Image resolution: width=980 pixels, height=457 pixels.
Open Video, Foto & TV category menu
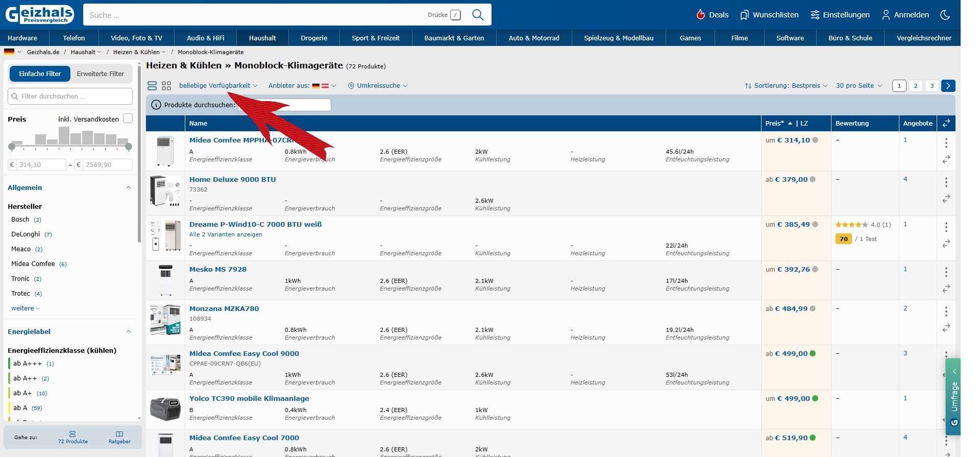137,38
